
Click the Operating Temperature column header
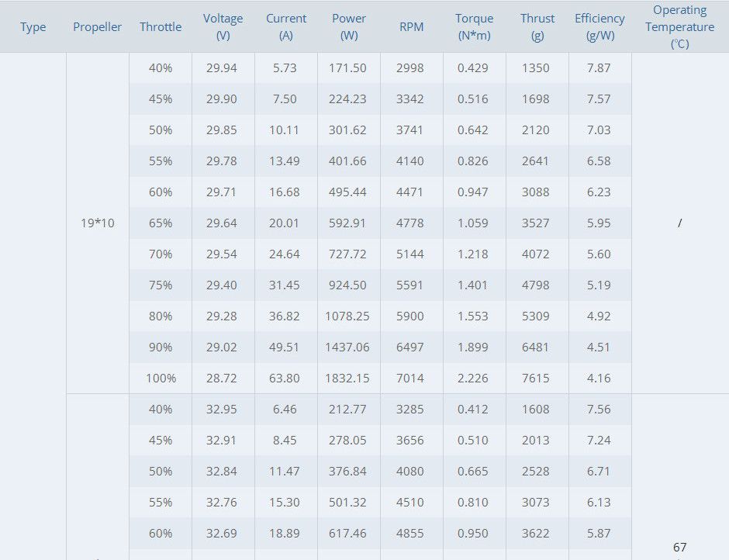tap(679, 27)
